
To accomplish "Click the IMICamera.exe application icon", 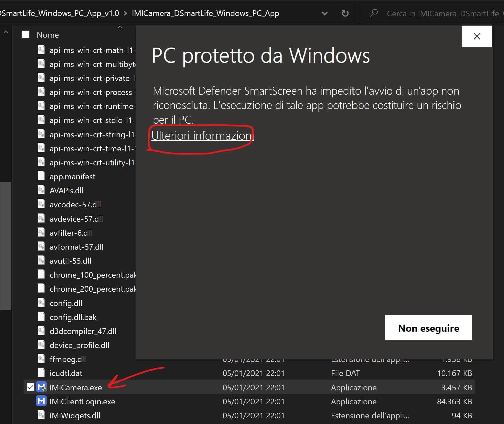I will [41, 387].
